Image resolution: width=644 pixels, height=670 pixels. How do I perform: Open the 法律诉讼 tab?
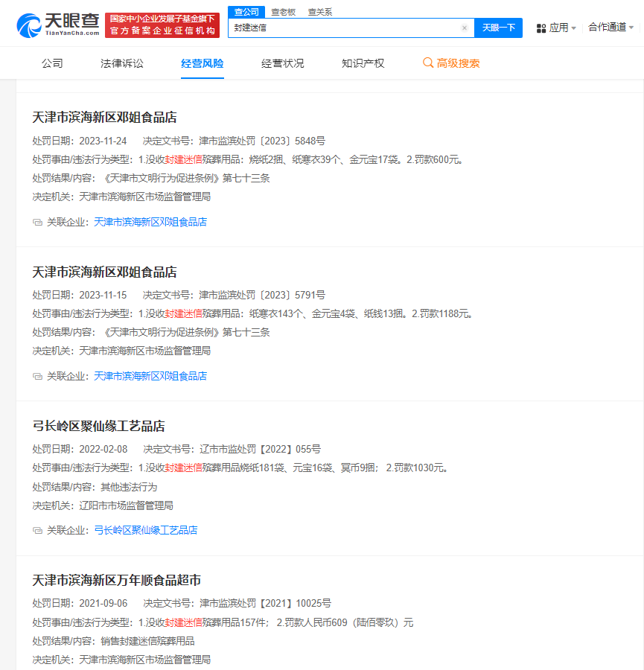coord(122,63)
